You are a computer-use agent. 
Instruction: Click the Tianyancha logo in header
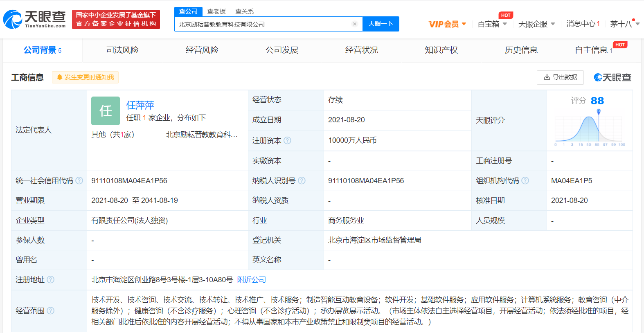click(x=34, y=19)
